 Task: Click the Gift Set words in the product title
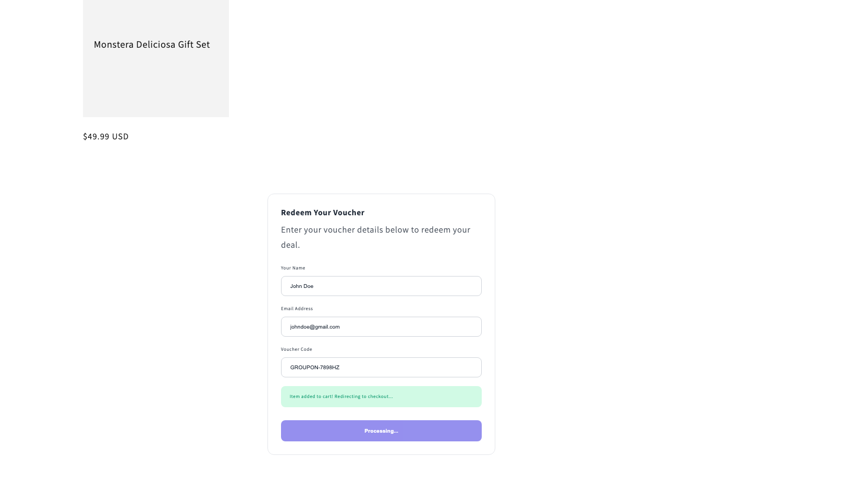194,44
